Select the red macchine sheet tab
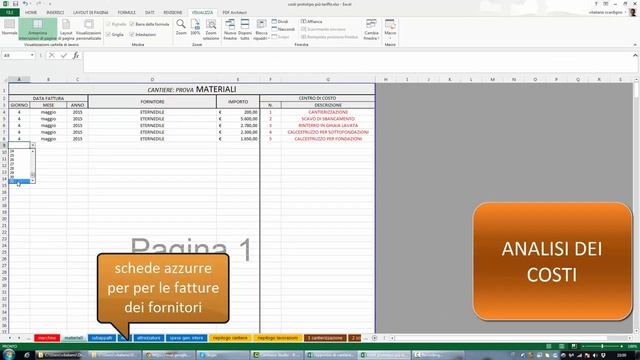640x360 pixels. (47, 338)
